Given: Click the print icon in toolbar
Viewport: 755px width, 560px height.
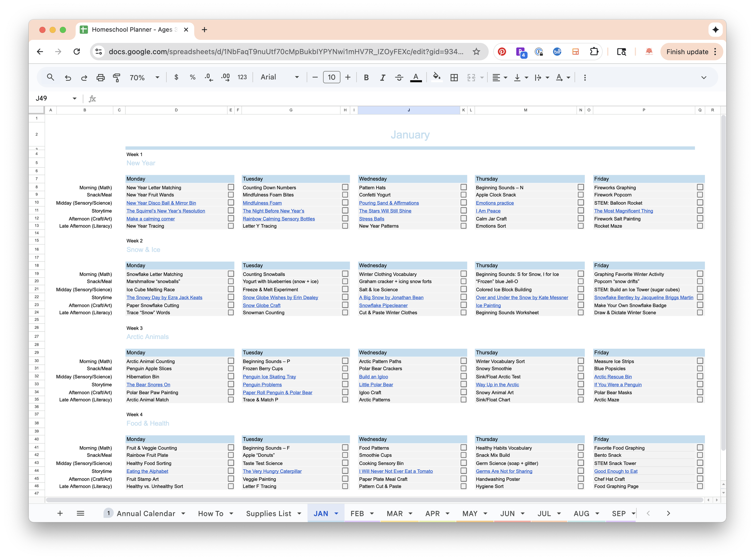Looking at the screenshot, I should click(x=100, y=78).
